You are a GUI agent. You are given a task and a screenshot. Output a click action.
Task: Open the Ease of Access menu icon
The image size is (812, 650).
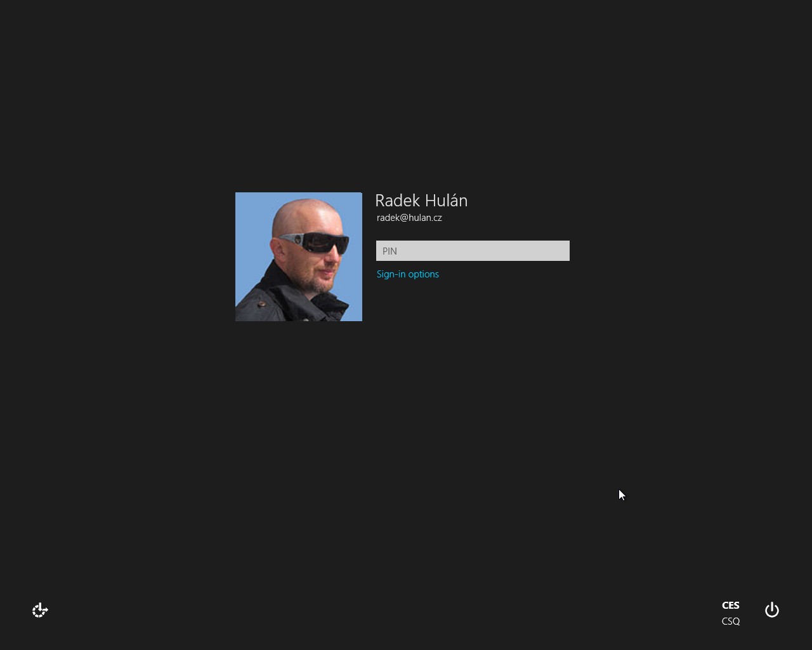point(40,610)
